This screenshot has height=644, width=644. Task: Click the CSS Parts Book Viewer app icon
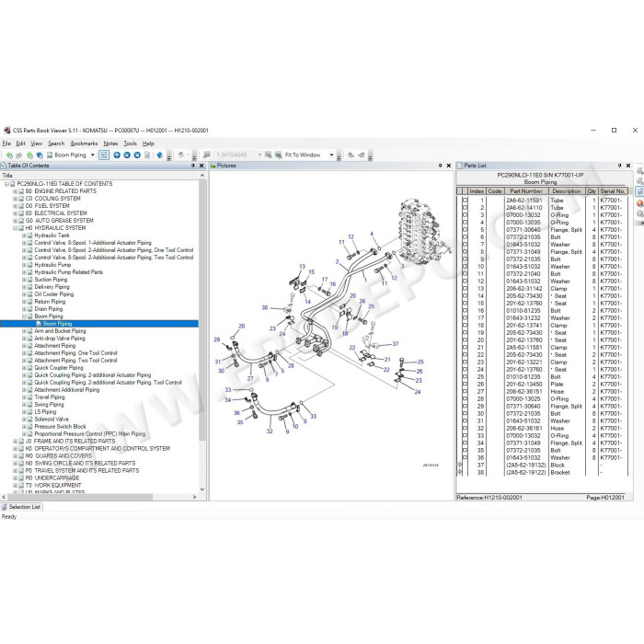click(6, 131)
